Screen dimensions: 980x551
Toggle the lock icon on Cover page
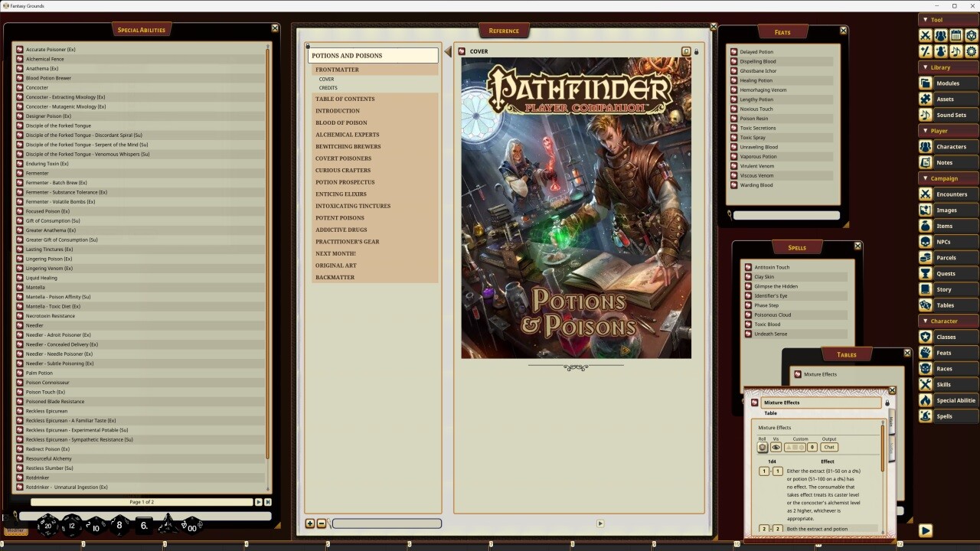pos(696,52)
